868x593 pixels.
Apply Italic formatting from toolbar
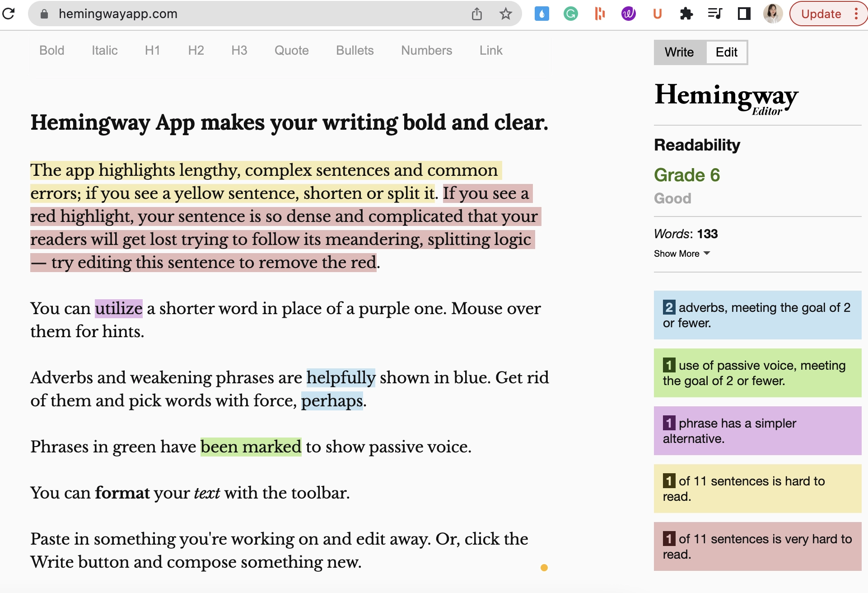105,51
